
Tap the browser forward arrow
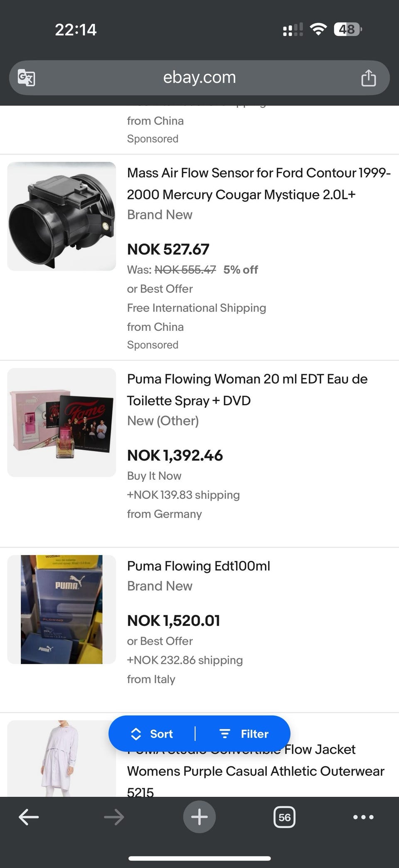(114, 817)
